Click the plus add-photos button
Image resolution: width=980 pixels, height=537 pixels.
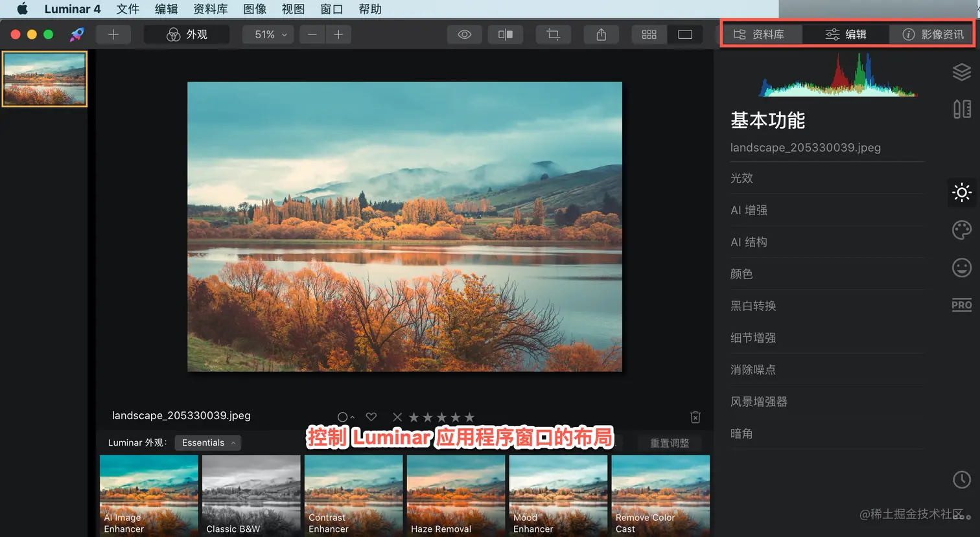113,34
